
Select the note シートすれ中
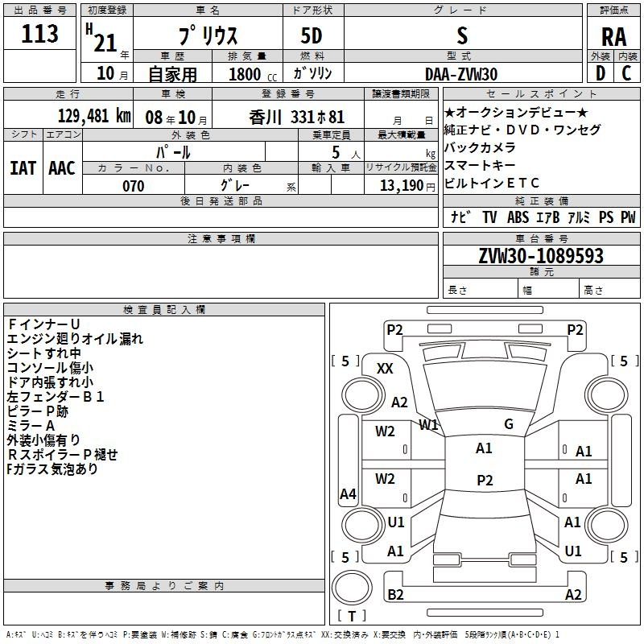[44, 353]
